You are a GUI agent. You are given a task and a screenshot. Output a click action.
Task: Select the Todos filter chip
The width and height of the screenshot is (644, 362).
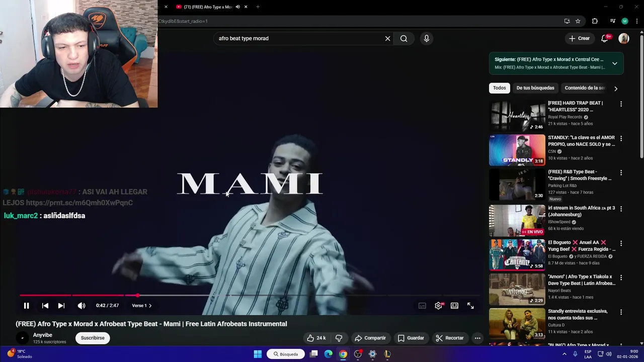pyautogui.click(x=500, y=88)
